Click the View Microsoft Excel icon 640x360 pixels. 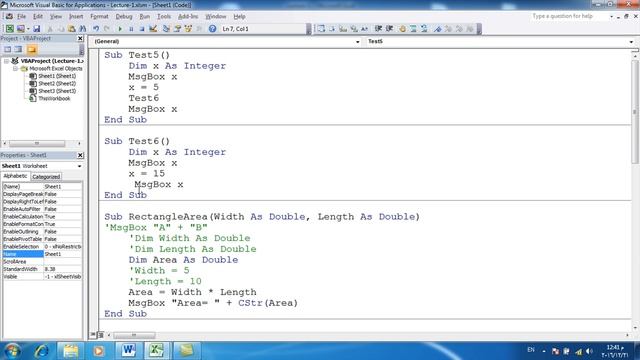point(9,29)
